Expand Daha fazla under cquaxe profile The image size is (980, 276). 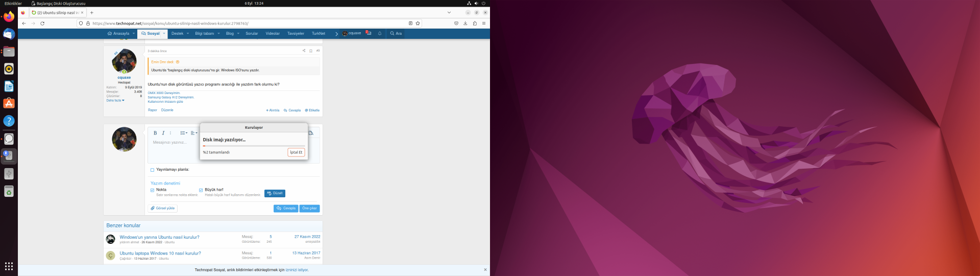(x=115, y=100)
